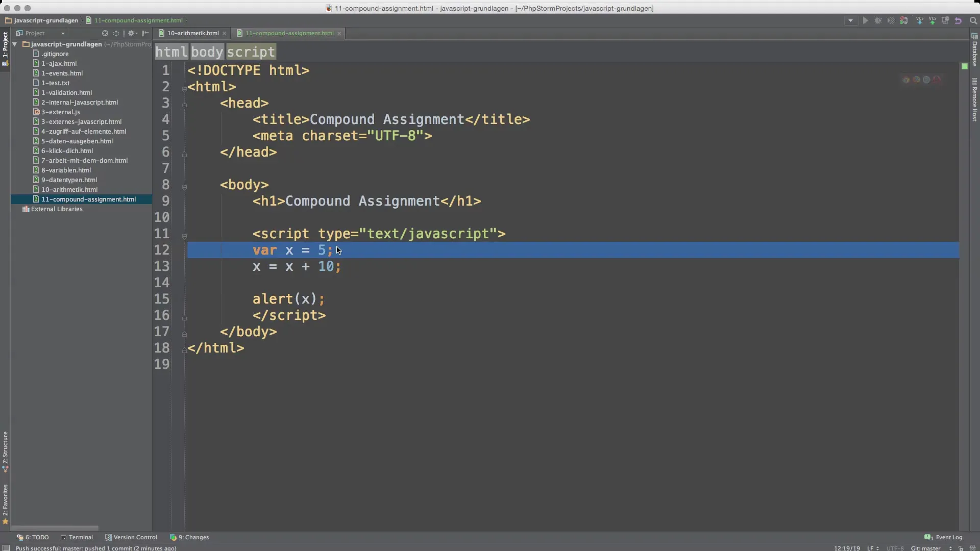Image resolution: width=980 pixels, height=551 pixels.
Task: Click the Hector inspector icon in status bar
Action: point(972,548)
